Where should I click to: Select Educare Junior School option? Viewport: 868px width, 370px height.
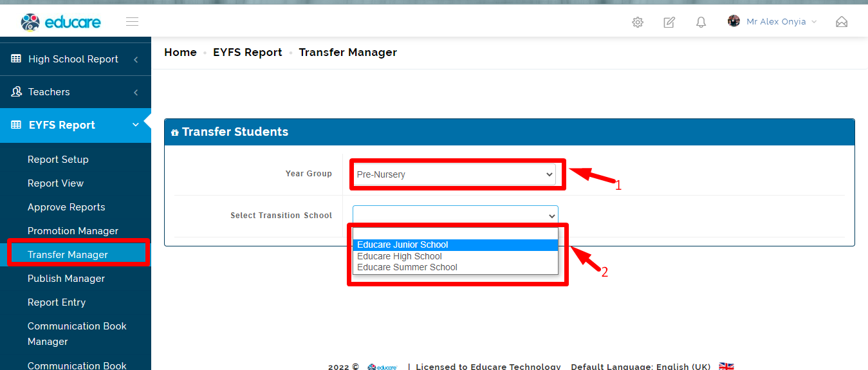pyautogui.click(x=456, y=245)
